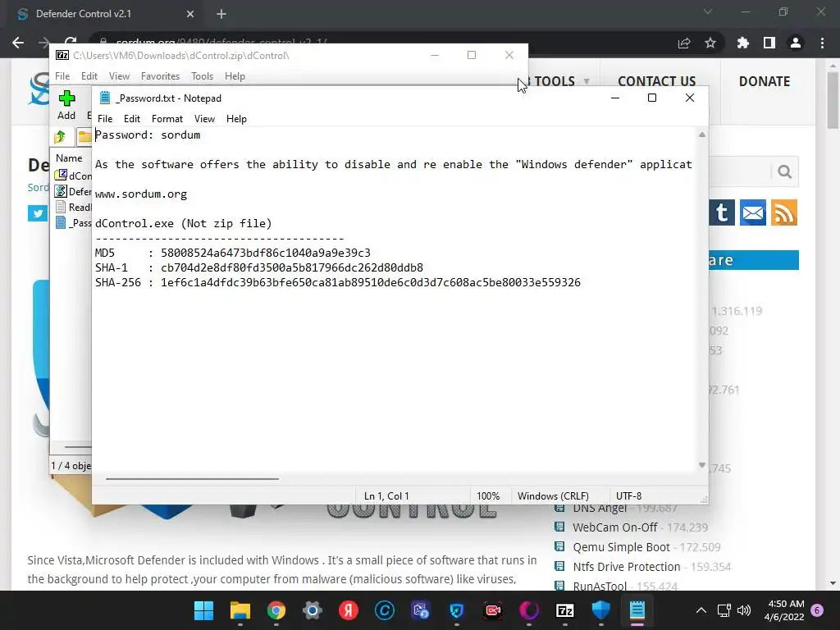
Task: Open the Chrome profile avatar icon
Action: [796, 43]
